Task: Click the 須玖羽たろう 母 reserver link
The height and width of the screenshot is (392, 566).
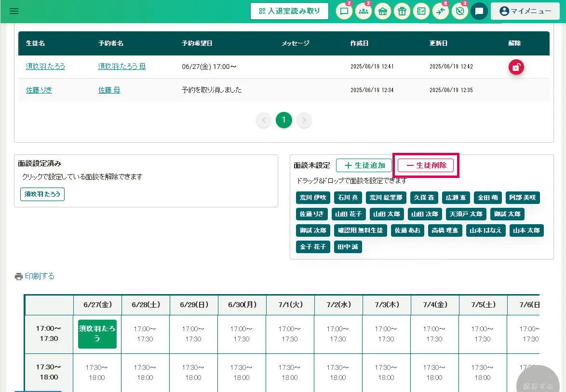Action: click(121, 67)
